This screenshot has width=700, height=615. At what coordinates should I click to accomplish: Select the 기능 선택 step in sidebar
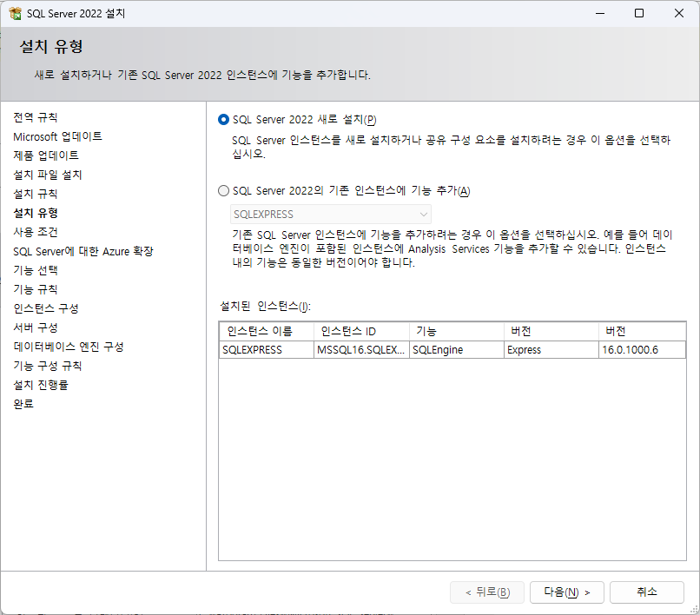coord(36,270)
